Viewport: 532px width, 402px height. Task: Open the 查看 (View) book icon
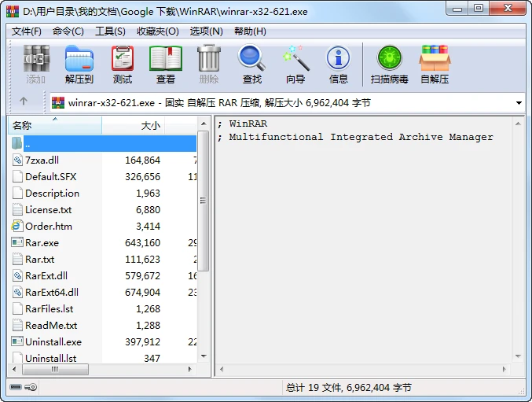coord(166,65)
